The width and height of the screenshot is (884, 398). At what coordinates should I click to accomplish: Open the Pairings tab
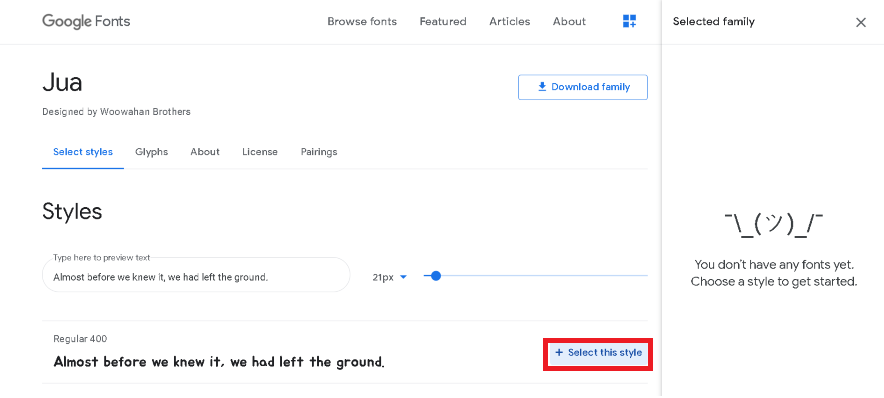(x=319, y=152)
